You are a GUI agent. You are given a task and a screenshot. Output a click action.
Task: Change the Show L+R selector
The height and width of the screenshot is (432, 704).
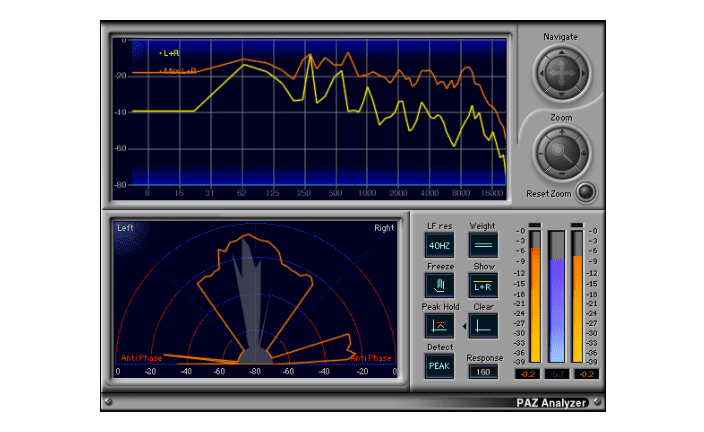483,286
